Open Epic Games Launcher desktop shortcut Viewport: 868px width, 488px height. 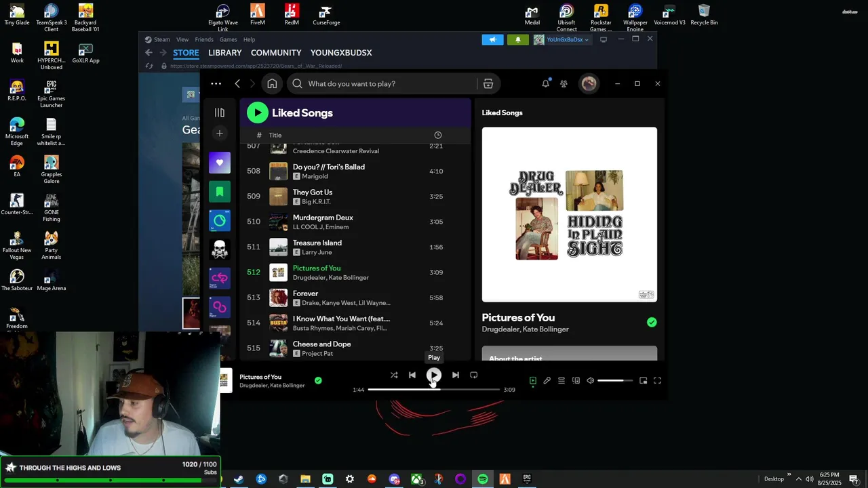pyautogui.click(x=51, y=94)
